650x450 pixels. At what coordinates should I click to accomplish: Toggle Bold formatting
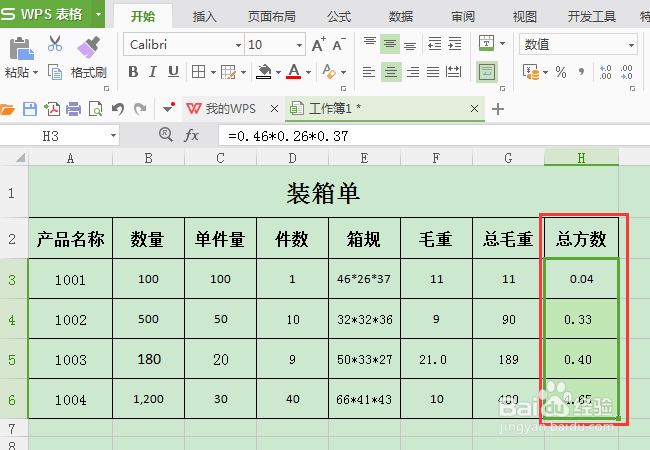coord(133,72)
